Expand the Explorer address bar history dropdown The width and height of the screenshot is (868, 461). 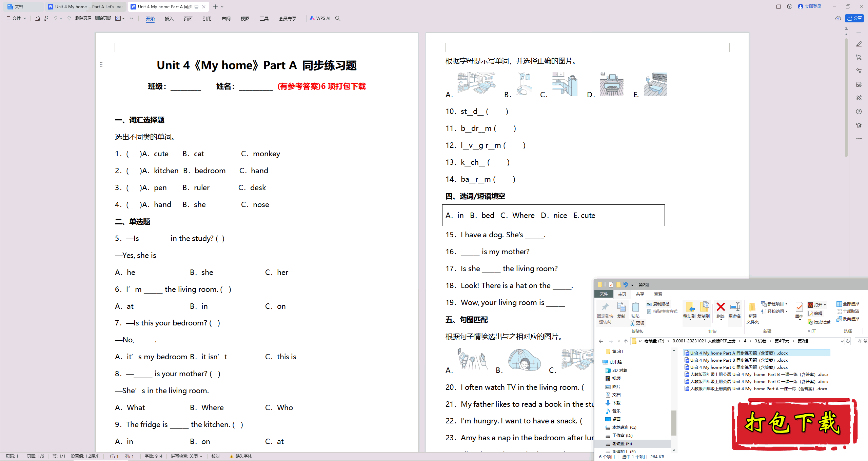point(842,341)
